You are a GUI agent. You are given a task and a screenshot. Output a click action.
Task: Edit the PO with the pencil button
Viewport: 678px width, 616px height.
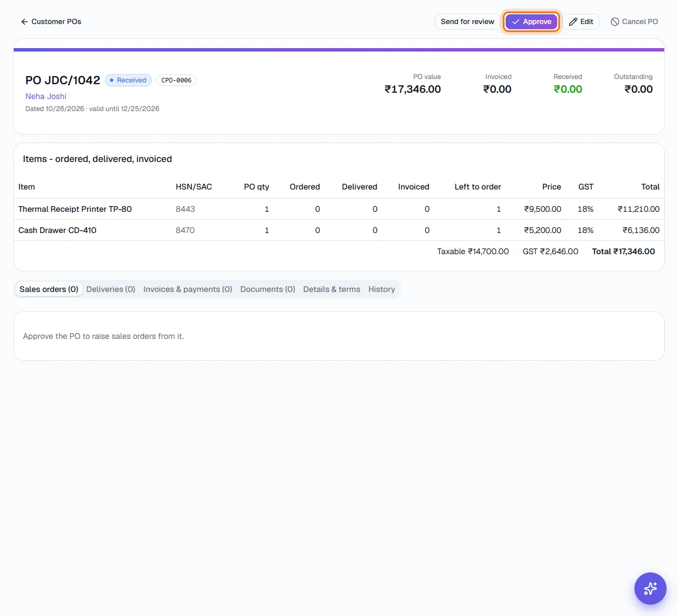(581, 22)
